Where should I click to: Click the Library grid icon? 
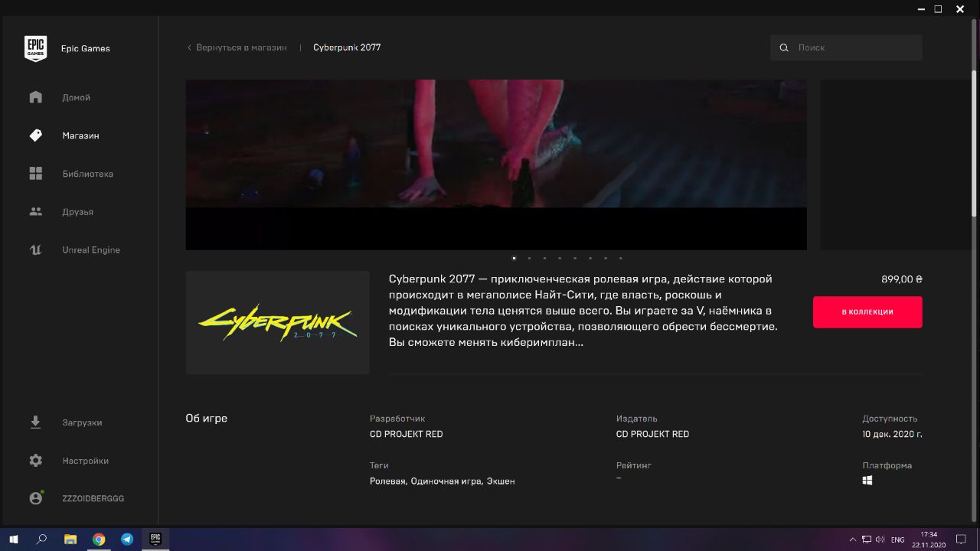pos(35,174)
